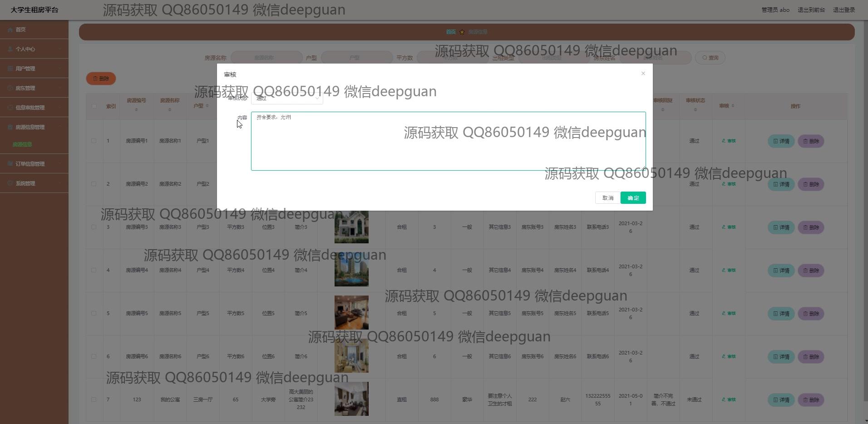Open the villa photo thumbnail in row 3
This screenshot has width=868, height=424.
tap(351, 227)
